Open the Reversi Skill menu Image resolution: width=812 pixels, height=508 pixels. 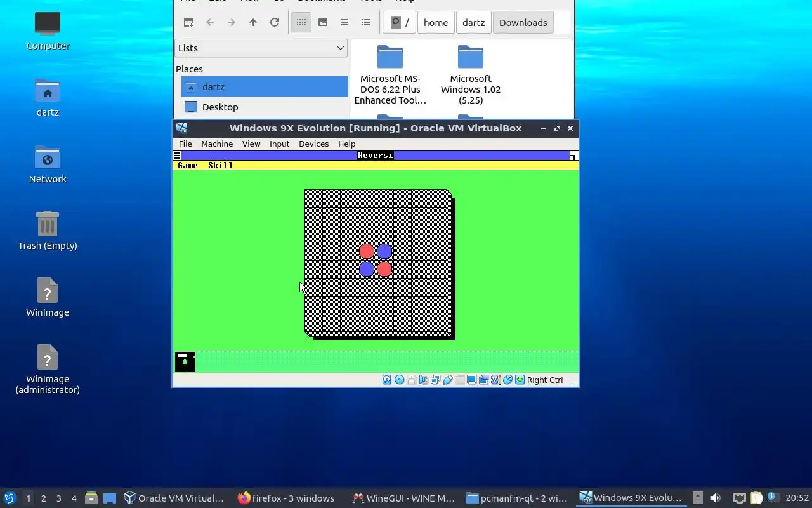tap(220, 165)
